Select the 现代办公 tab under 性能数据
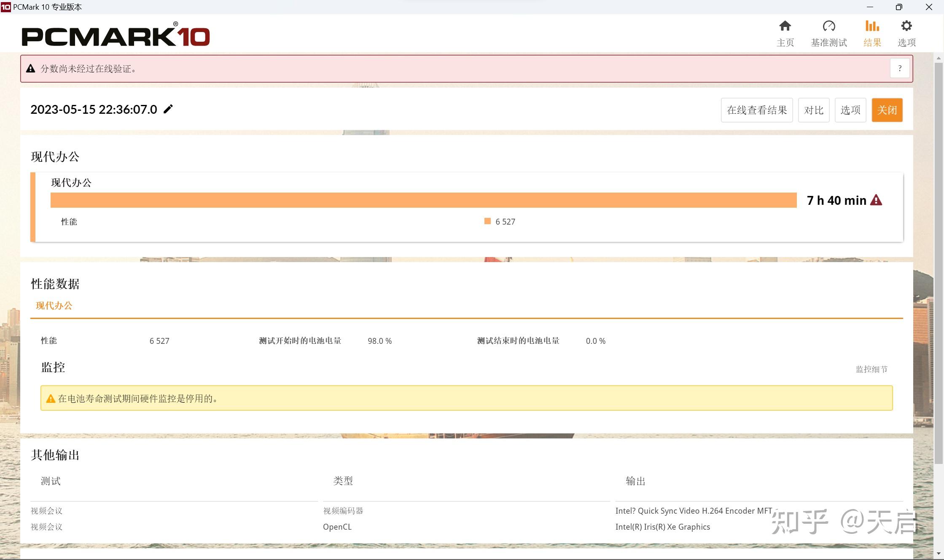Viewport: 944px width, 560px height. 54,306
